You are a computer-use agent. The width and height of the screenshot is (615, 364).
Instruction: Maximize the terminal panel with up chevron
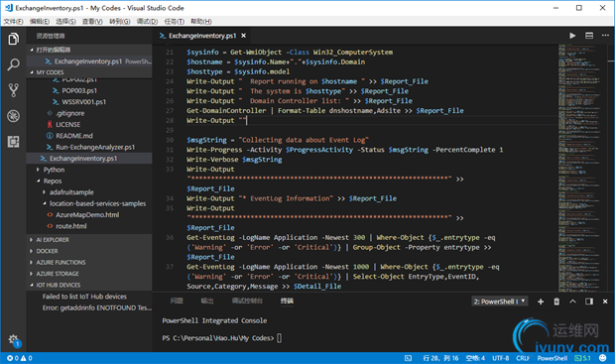(x=572, y=302)
